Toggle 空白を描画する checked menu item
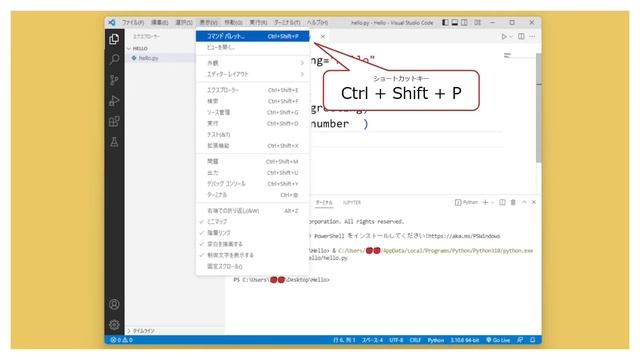640x360 pixels. coord(253,244)
